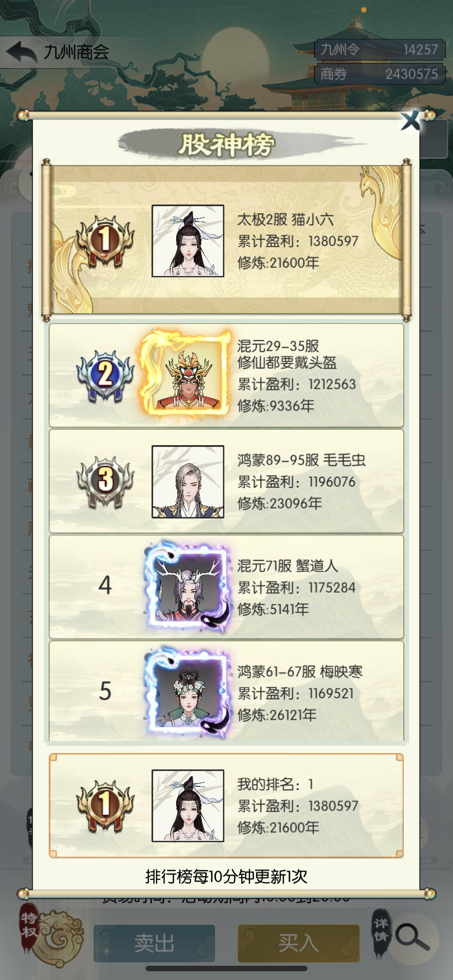Tap the 股神榜 title banner
Screen dimensions: 453x980
[226, 144]
